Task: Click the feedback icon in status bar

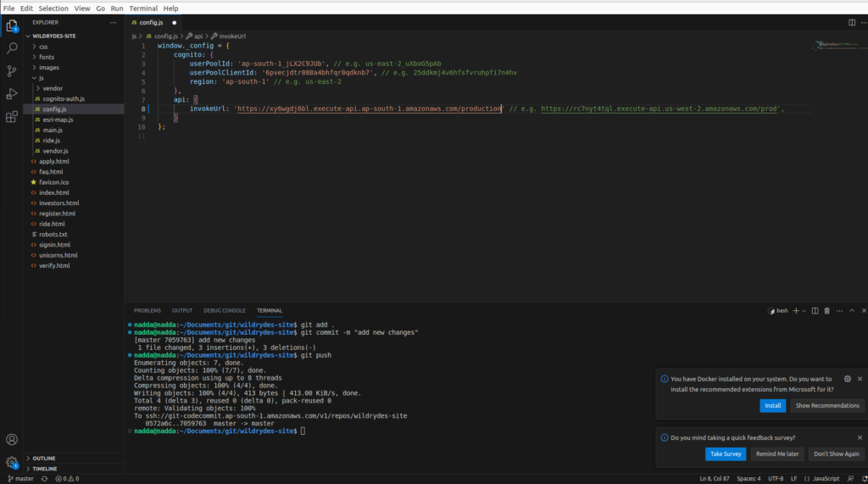Action: pyautogui.click(x=851, y=479)
